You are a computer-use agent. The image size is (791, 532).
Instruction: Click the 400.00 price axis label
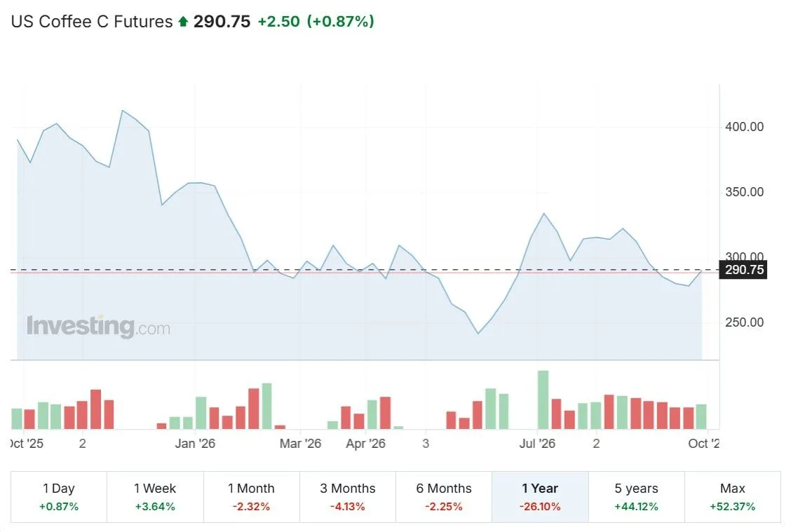pos(744,127)
